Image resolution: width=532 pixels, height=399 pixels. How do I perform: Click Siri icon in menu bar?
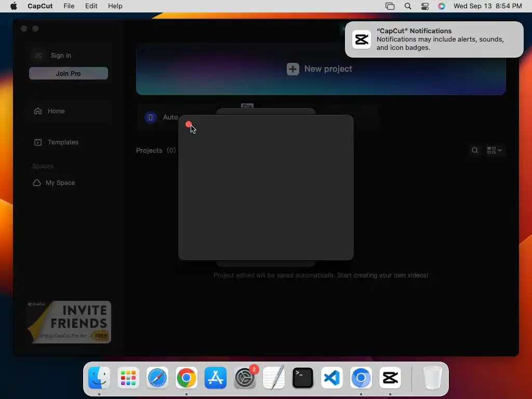click(x=442, y=6)
